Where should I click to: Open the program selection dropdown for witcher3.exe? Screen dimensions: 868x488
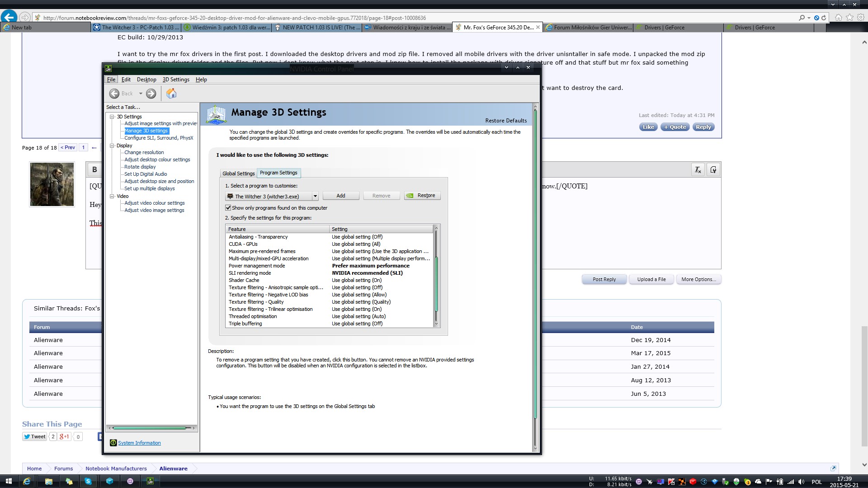(x=315, y=197)
